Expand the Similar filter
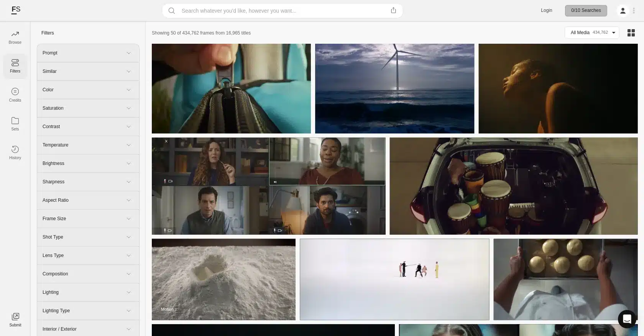The image size is (644, 336). click(88, 71)
